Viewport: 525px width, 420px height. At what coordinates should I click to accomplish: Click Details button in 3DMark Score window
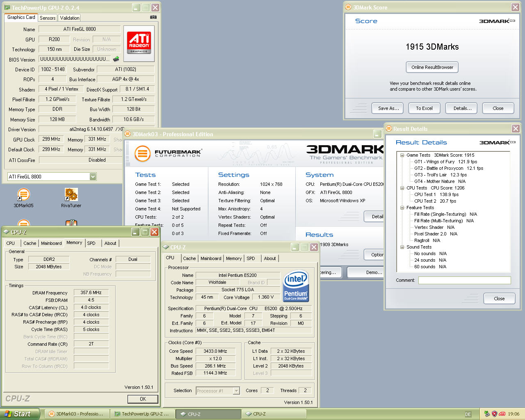pos(462,108)
